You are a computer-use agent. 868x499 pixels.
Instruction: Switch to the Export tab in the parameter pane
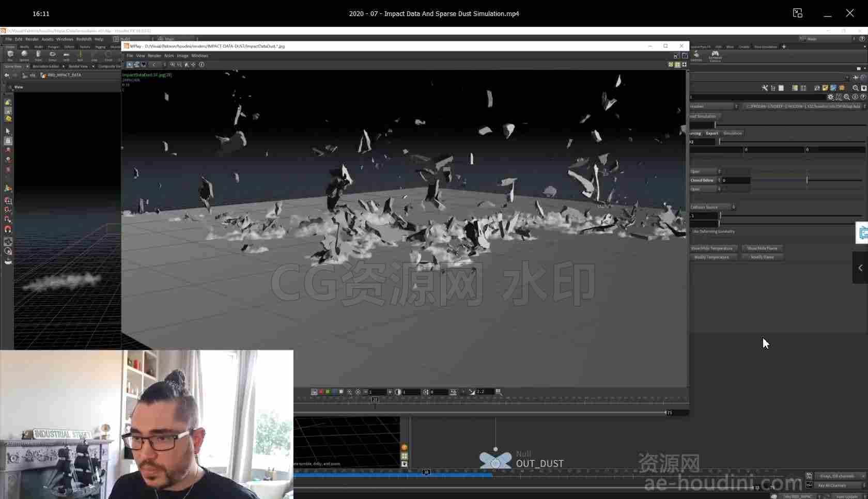click(x=712, y=133)
